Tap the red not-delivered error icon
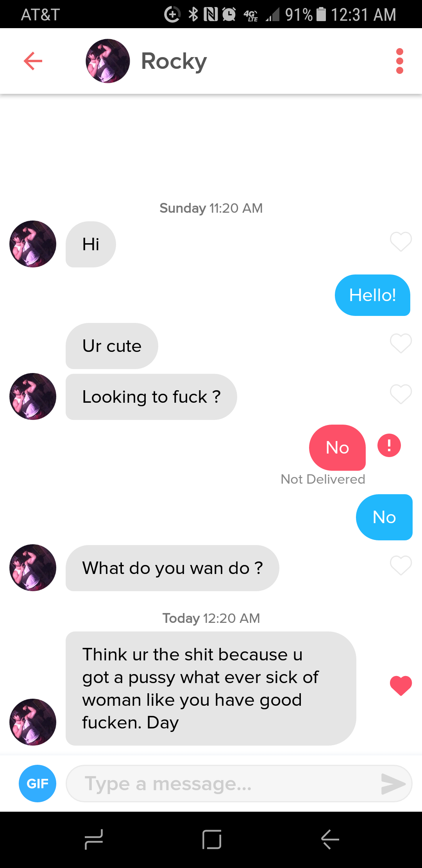Viewport: 422px width, 868px height. (x=389, y=445)
